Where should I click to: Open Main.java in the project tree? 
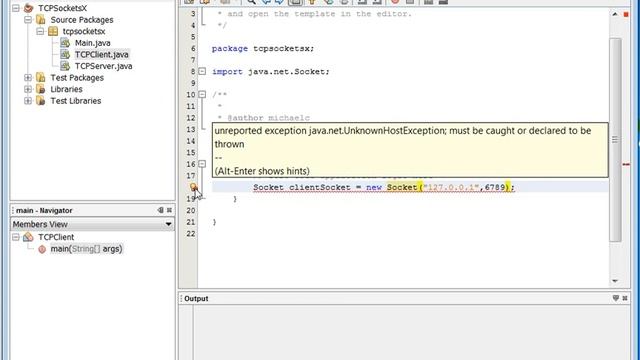point(93,43)
